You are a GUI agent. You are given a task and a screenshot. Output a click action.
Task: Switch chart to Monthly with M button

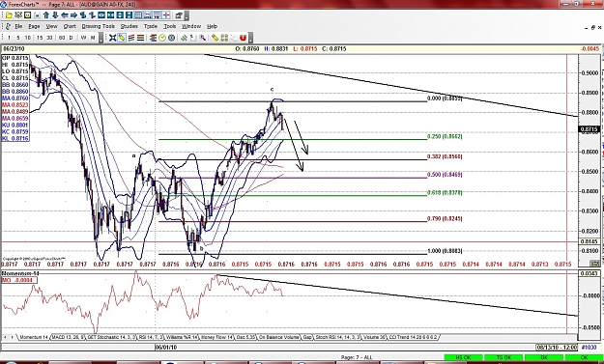[93, 38]
